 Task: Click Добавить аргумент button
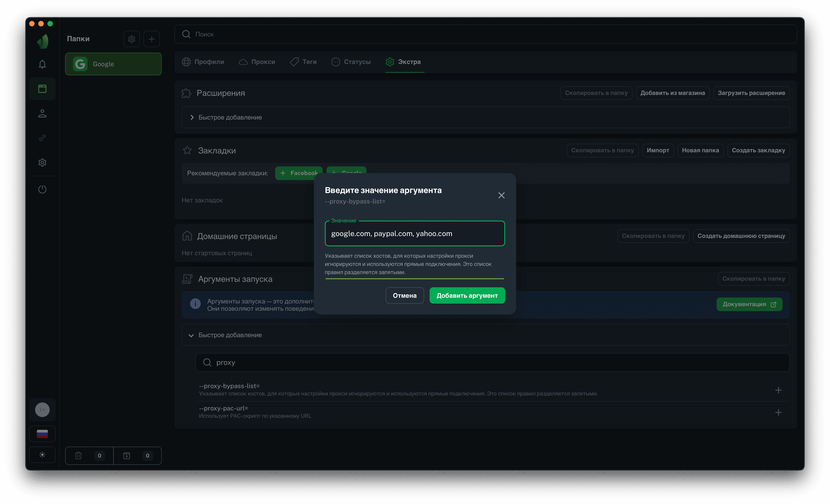coord(467,296)
